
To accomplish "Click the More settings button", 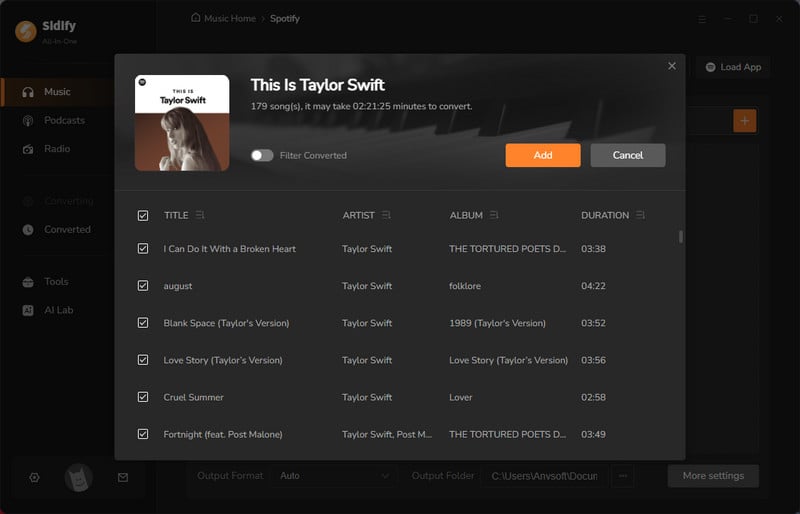I will [x=713, y=476].
